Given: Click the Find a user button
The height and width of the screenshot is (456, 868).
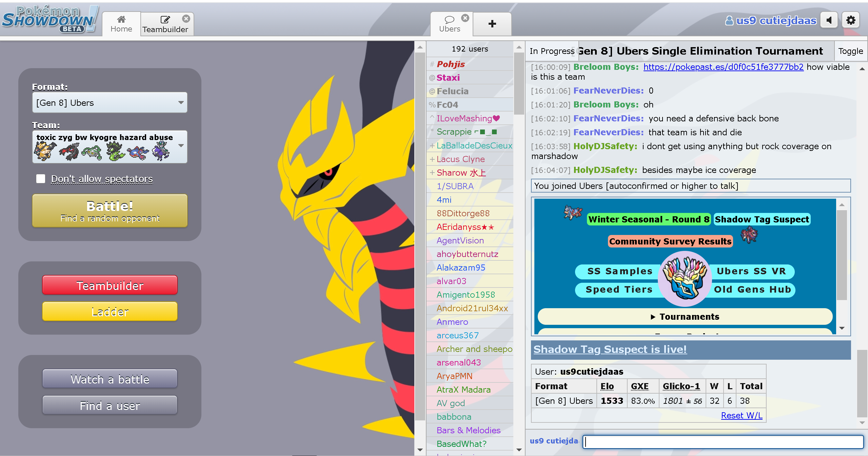Looking at the screenshot, I should (110, 405).
